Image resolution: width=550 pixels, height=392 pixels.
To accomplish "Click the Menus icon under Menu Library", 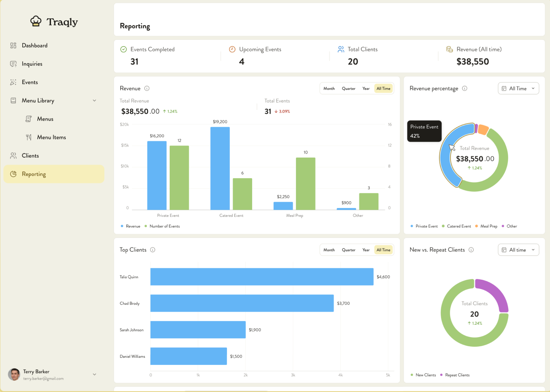I will click(29, 119).
